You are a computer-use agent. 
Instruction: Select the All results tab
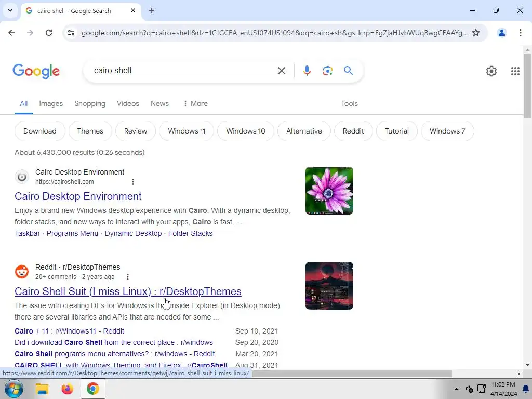(x=23, y=103)
